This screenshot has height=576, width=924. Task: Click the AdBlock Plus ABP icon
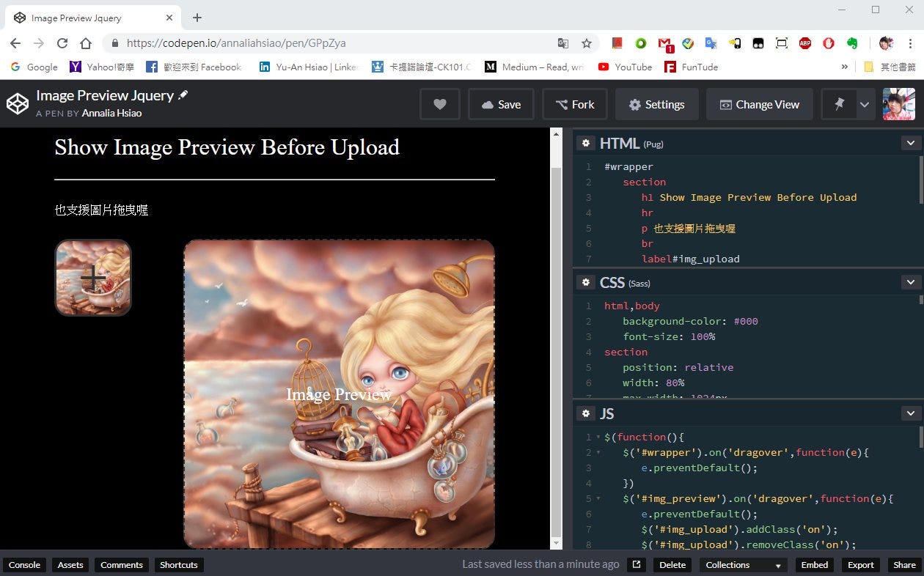pyautogui.click(x=804, y=43)
